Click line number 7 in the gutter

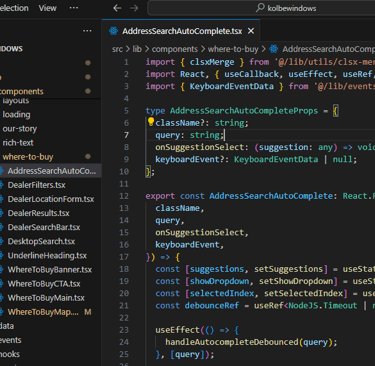[x=126, y=135]
